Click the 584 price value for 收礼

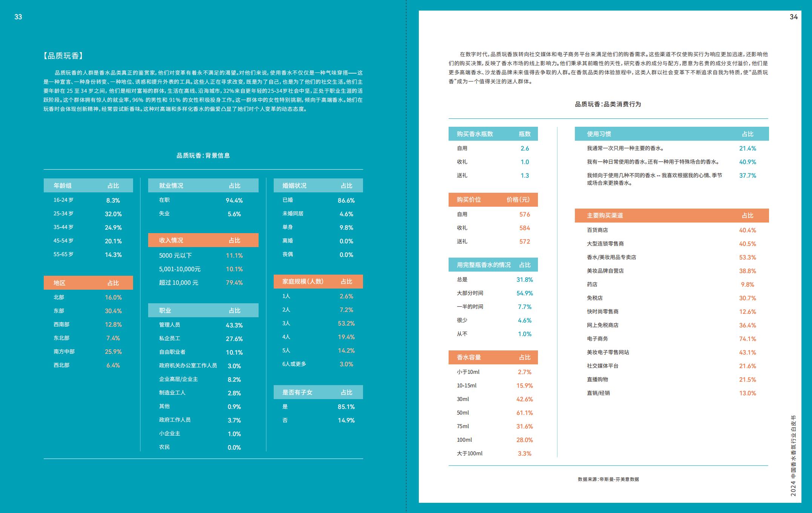[525, 228]
